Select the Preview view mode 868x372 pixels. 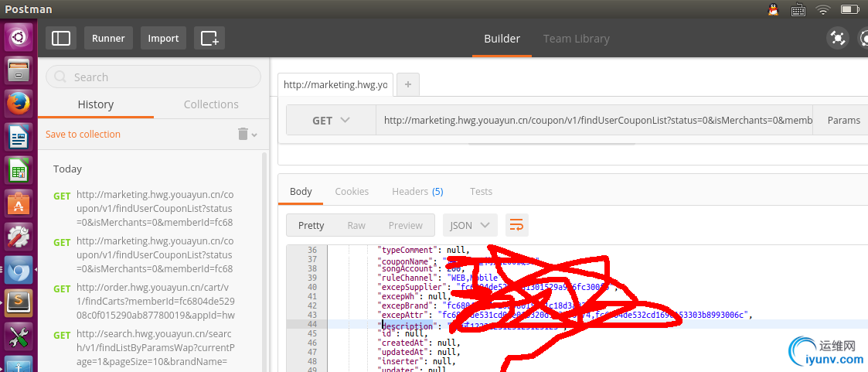[x=406, y=225]
